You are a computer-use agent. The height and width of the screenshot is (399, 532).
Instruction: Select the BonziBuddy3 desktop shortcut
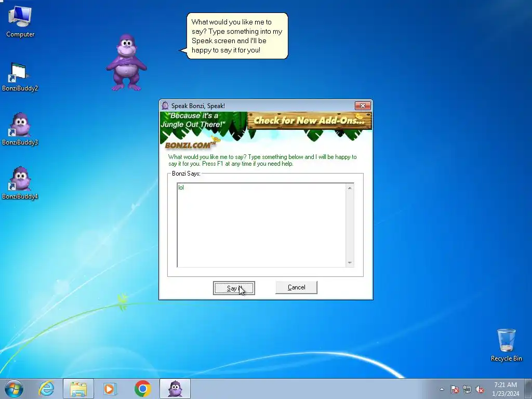20,129
